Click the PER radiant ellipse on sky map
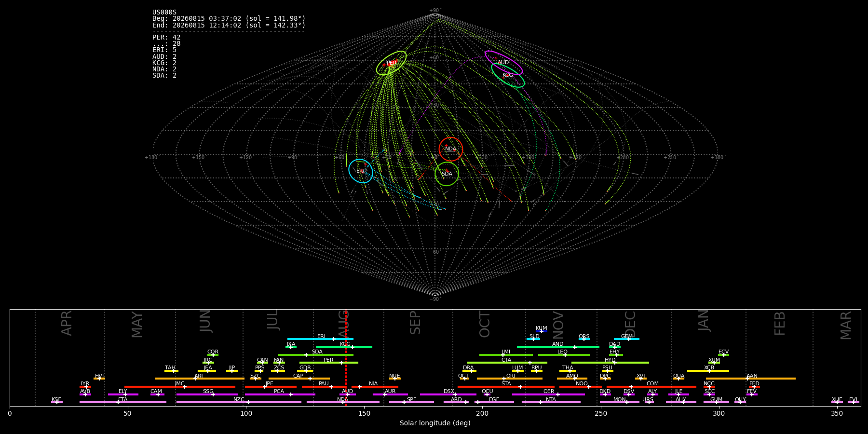This screenshot has width=868, height=434. 392,63
